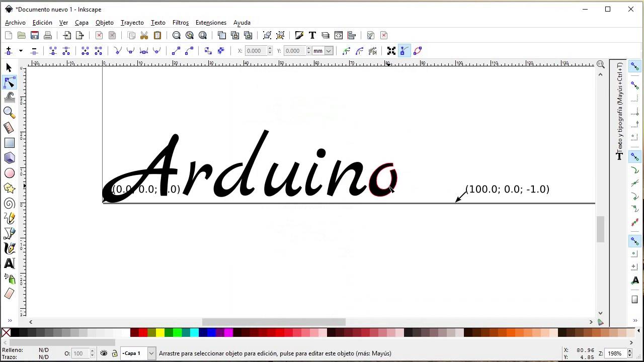Open the Edición menu
This screenshot has width=644, height=362.
[42, 23]
